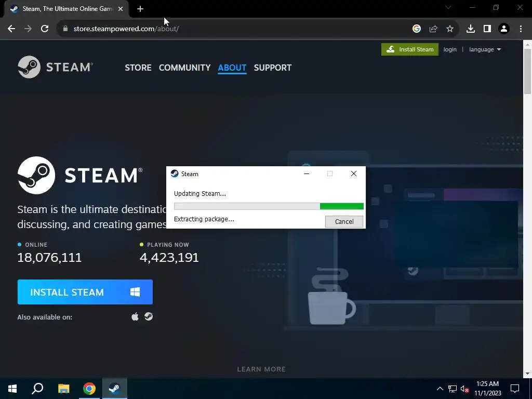
Task: Choose the SteamOS download icon
Action: click(x=149, y=316)
